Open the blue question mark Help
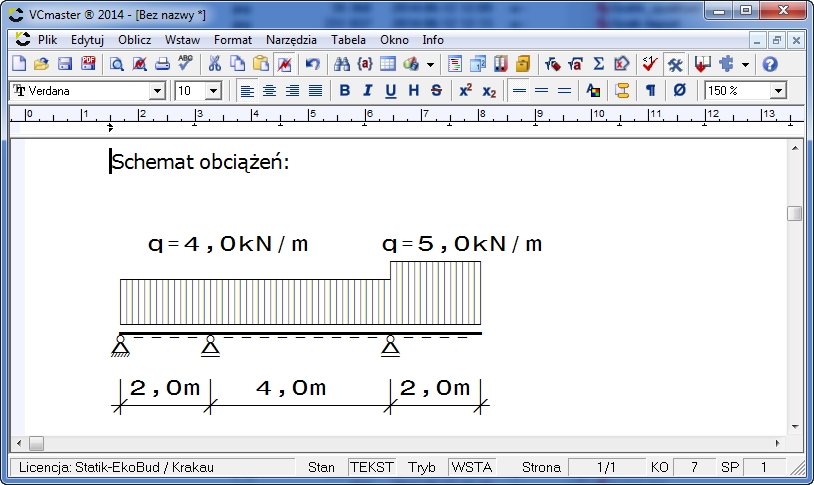This screenshot has height=485, width=814. [769, 64]
